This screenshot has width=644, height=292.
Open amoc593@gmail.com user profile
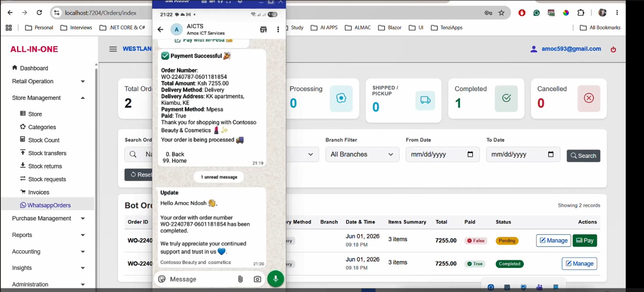click(x=566, y=49)
